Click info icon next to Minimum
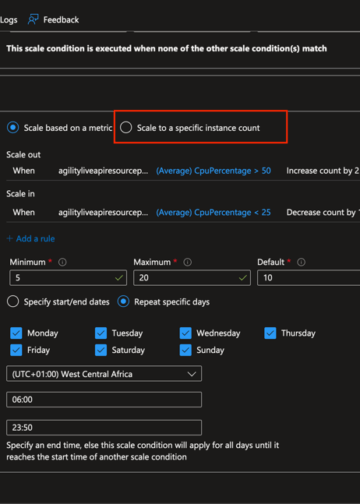 pos(62,262)
